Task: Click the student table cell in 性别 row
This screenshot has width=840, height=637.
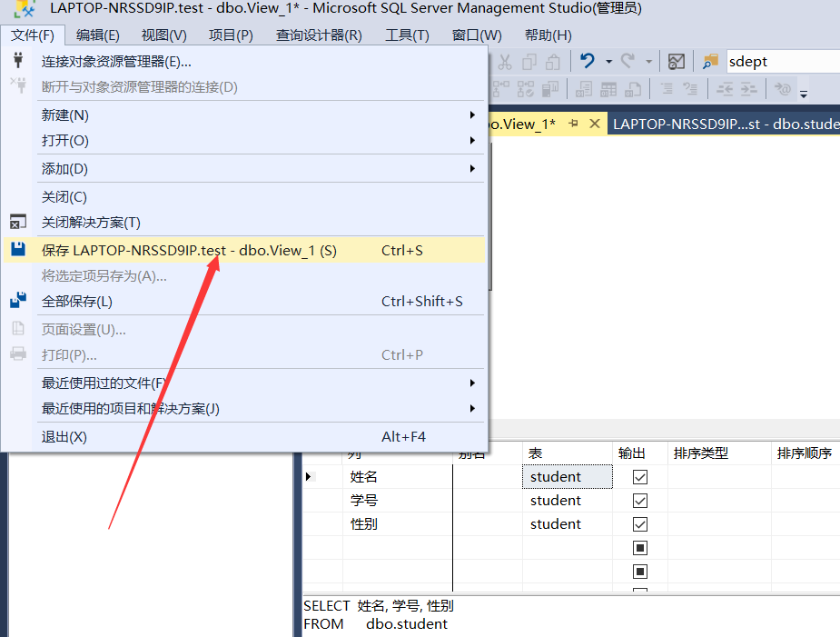Action: tap(568, 523)
